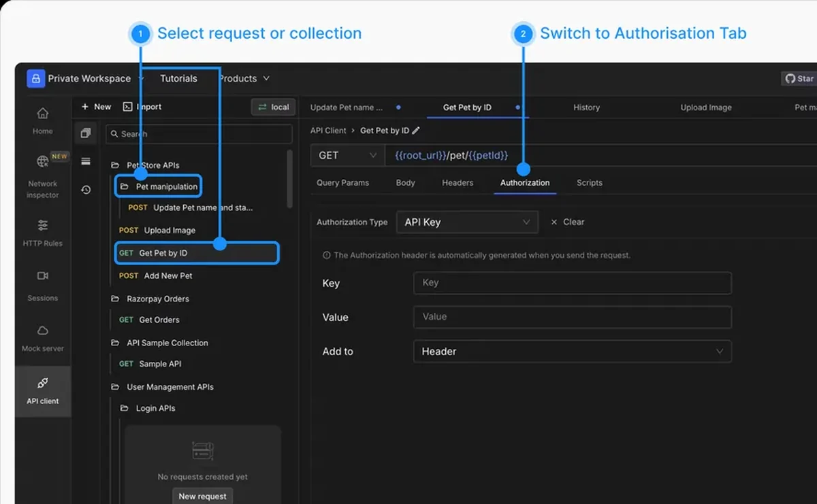Switch to the Headers tab

click(x=458, y=183)
